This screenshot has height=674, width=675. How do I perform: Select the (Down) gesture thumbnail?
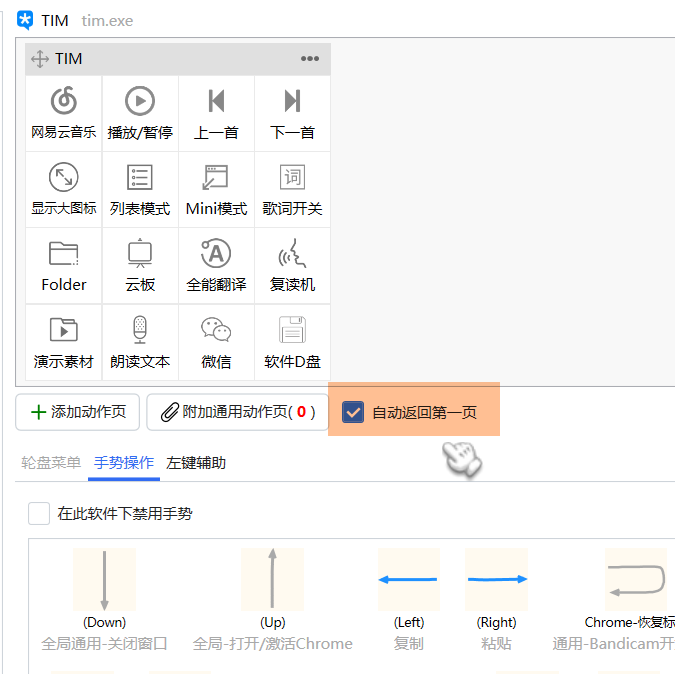104,579
